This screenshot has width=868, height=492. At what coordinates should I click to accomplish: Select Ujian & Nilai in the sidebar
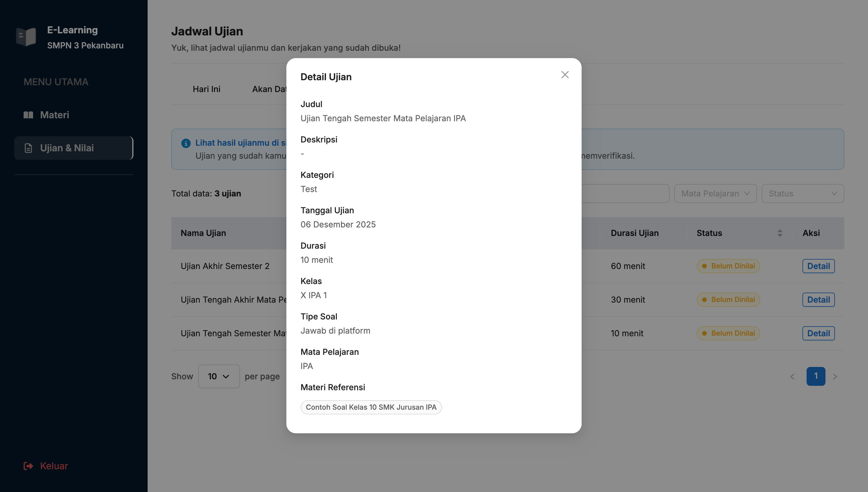tap(67, 148)
